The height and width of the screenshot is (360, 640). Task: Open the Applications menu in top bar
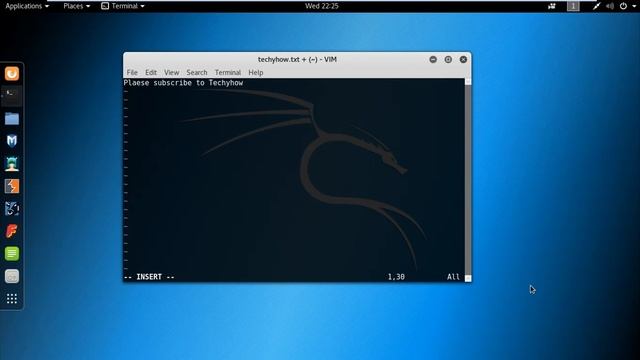(27, 6)
